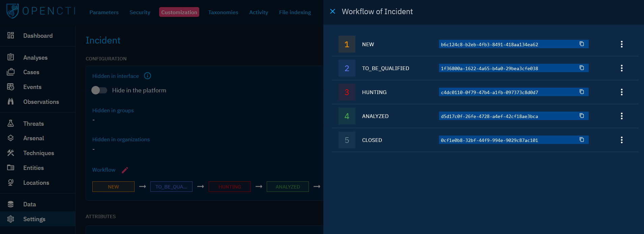Go to Observations in the sidebar
This screenshot has height=234, width=644.
point(41,102)
